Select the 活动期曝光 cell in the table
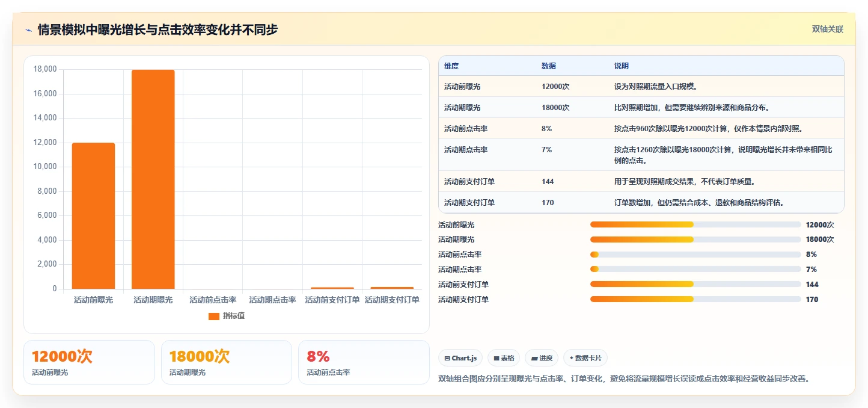Image resolution: width=868 pixels, height=408 pixels. [462, 108]
